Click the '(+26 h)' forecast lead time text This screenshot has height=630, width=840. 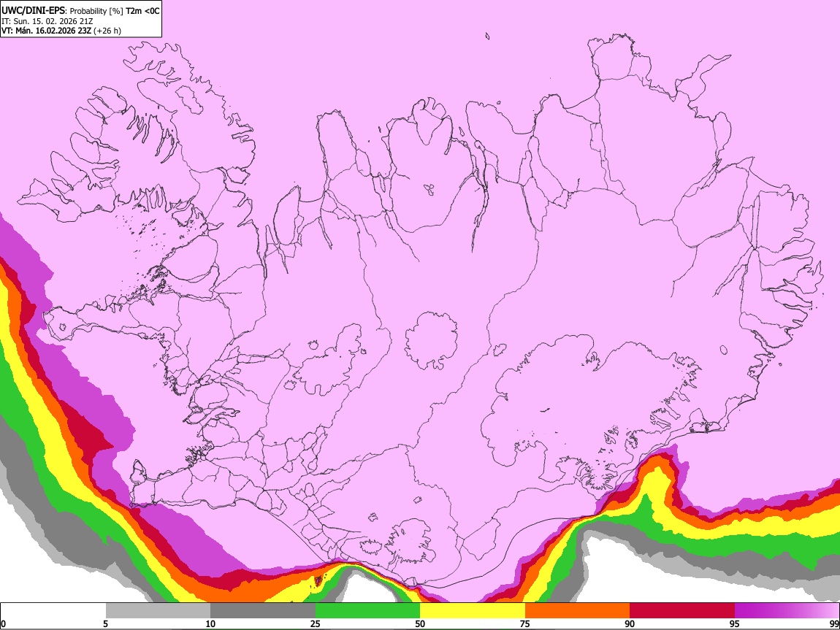(107, 31)
